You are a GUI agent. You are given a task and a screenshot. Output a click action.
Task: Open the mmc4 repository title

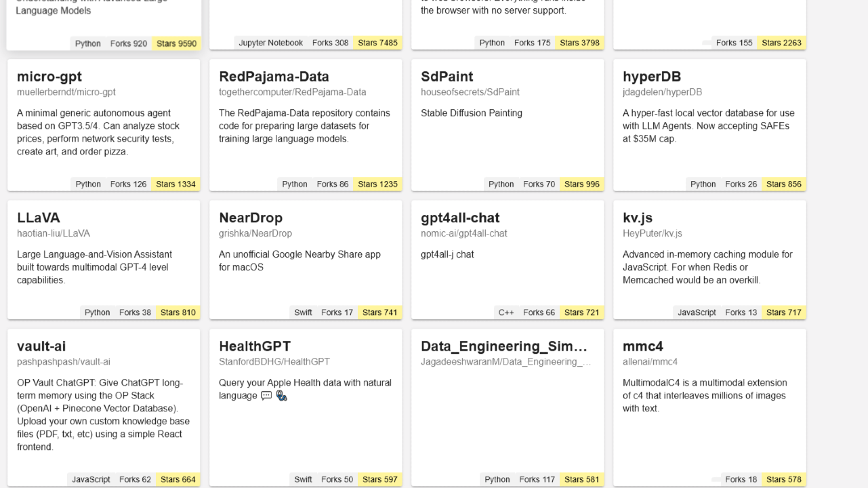pyautogui.click(x=643, y=346)
